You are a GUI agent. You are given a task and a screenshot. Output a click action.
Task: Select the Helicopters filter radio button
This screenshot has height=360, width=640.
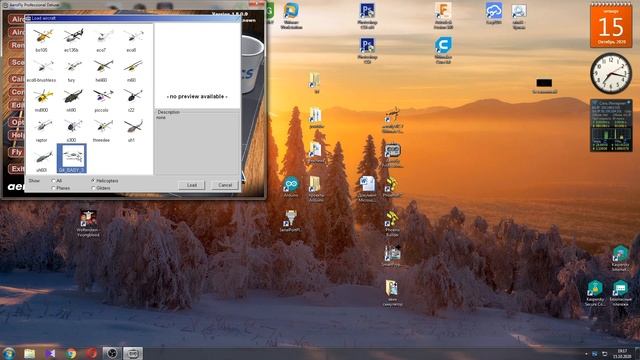pyautogui.click(x=93, y=180)
